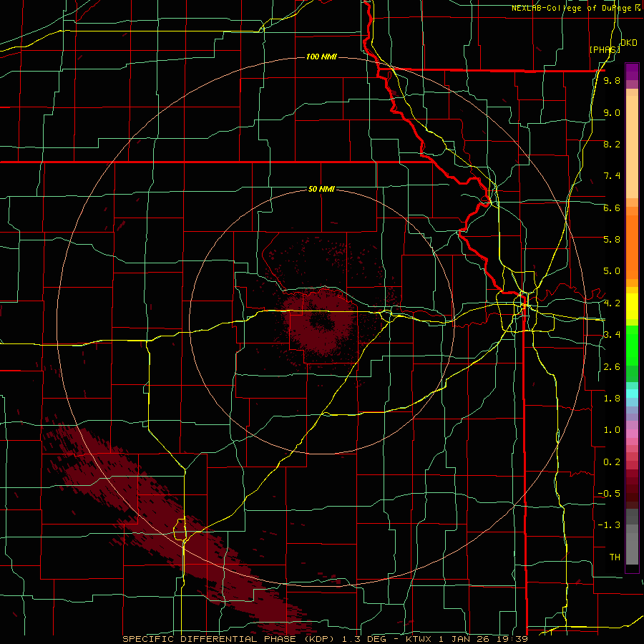
Task: Pick the yellow segment beside 4.2
Action: point(632,306)
